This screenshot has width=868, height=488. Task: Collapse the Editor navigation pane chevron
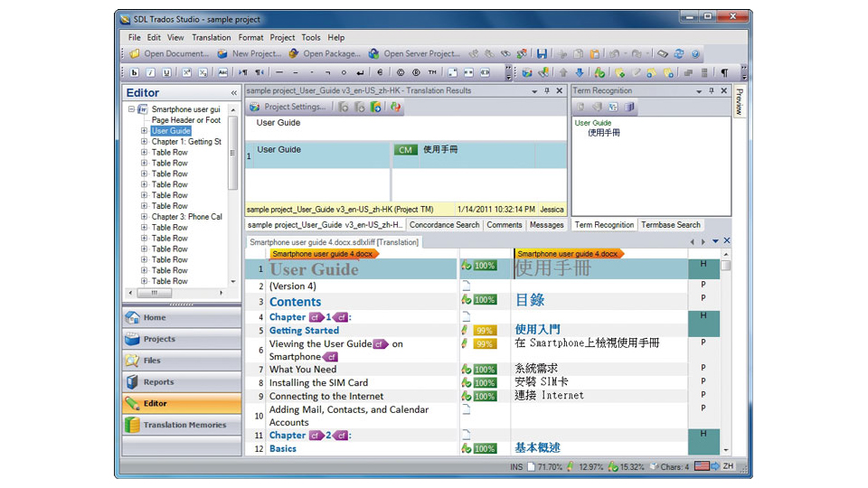click(x=233, y=93)
